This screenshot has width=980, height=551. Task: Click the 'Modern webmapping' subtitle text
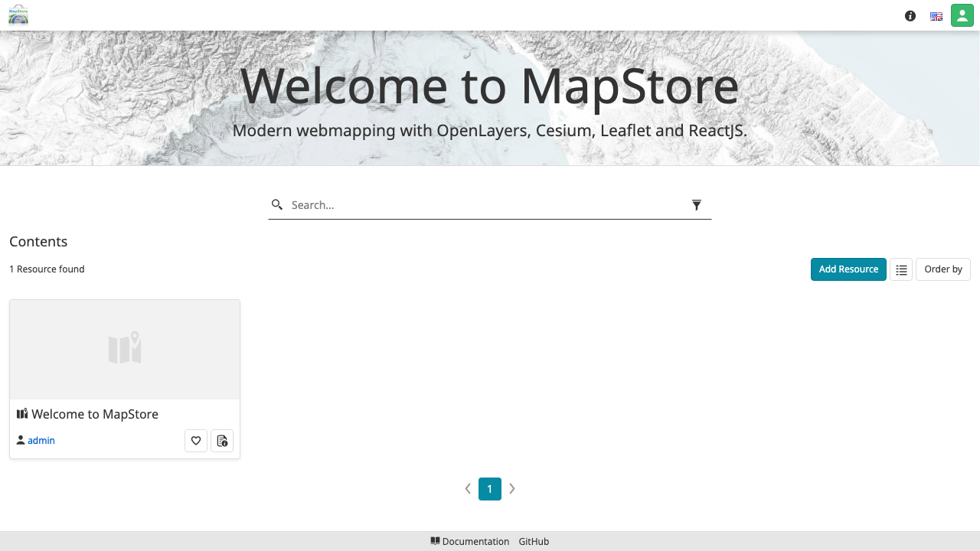point(490,131)
